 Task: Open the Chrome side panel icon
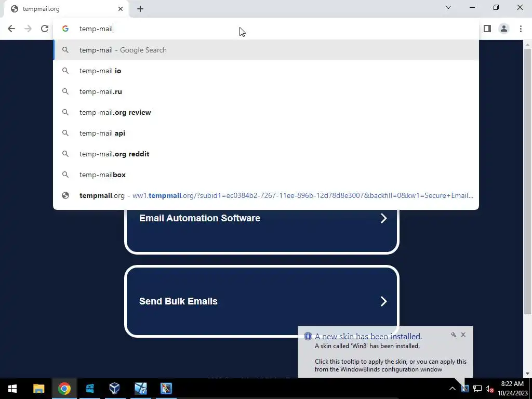point(487,29)
